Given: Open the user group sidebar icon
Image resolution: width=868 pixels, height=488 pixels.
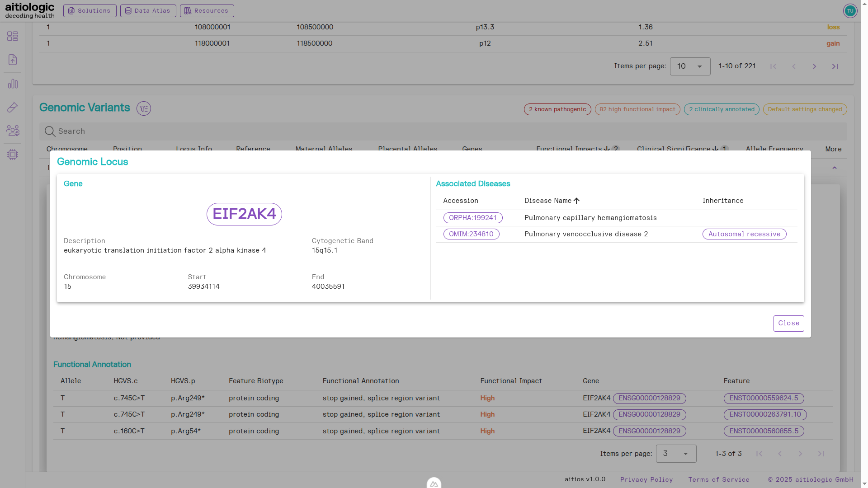Looking at the screenshot, I should (x=13, y=131).
